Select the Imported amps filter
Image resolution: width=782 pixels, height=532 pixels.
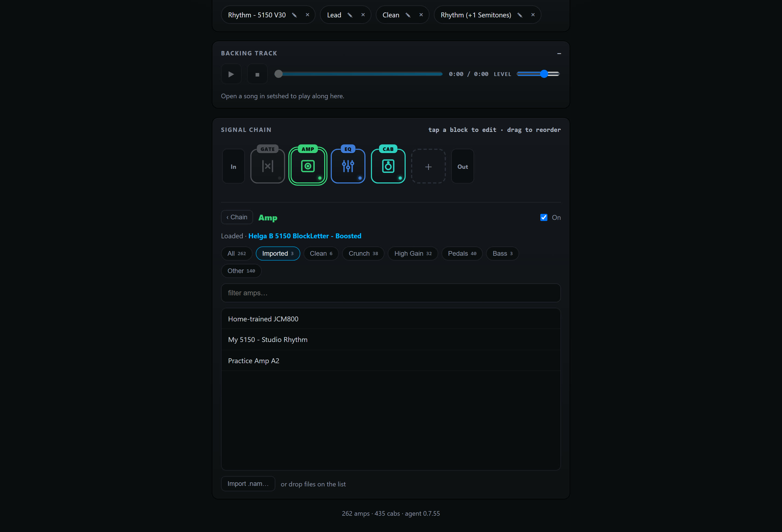pyautogui.click(x=278, y=254)
